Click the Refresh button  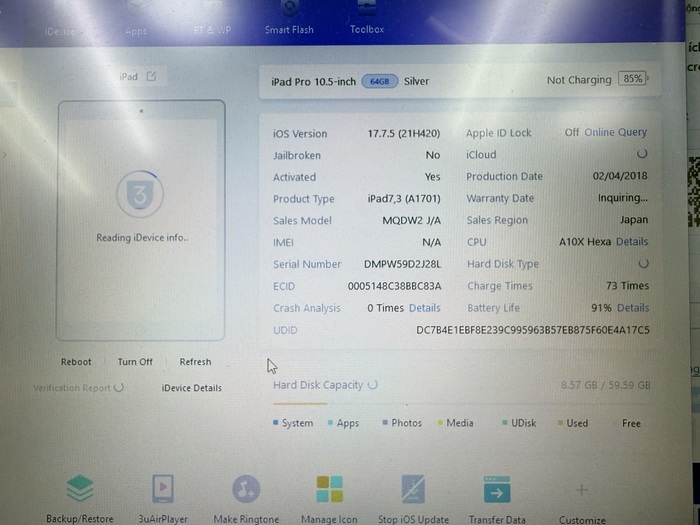pos(195,362)
